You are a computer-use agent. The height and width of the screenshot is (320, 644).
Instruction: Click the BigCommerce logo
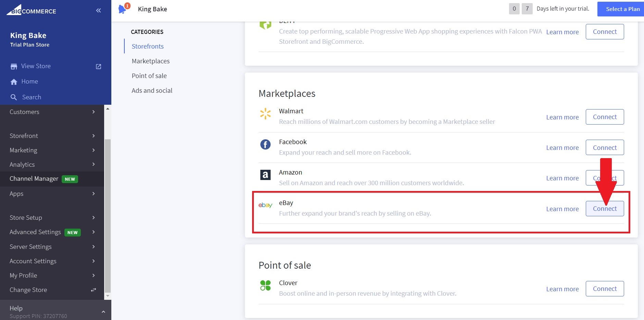coord(31,10)
